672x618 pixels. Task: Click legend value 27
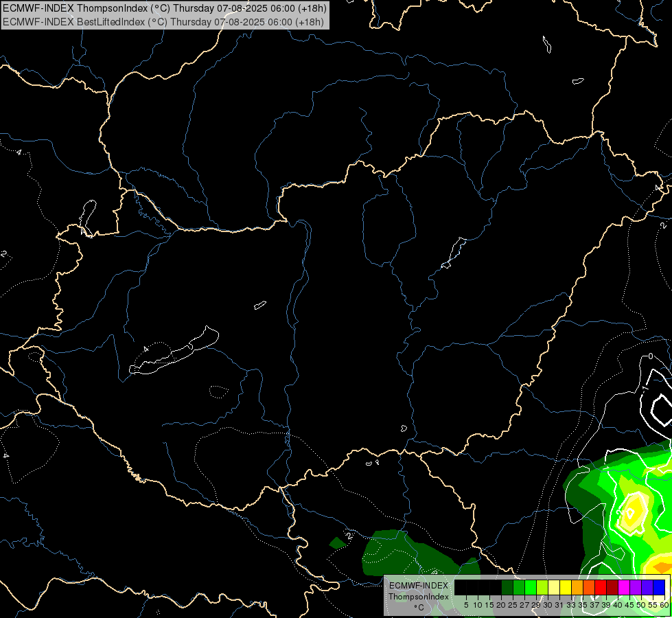(x=525, y=605)
